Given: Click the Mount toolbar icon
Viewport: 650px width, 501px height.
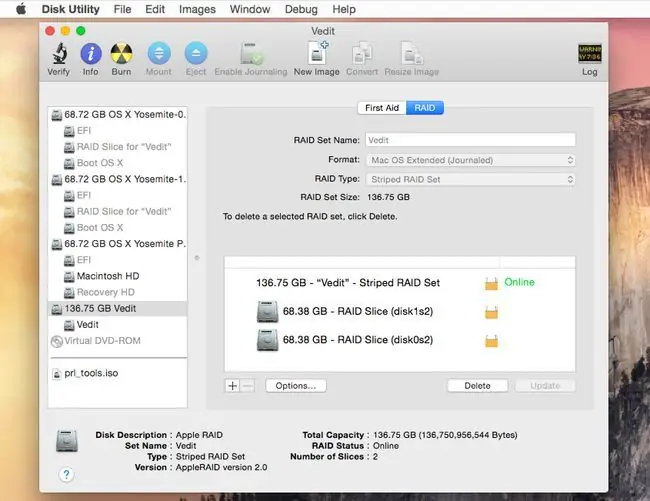Looking at the screenshot, I should tap(159, 54).
